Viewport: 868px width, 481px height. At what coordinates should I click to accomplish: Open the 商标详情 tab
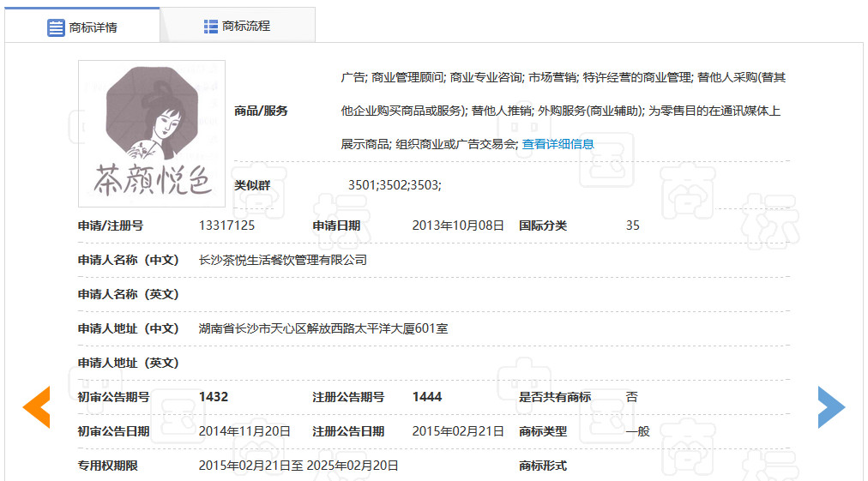point(82,27)
